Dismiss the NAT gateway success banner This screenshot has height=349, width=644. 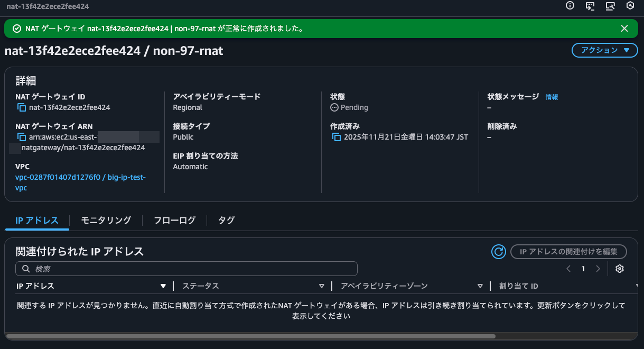624,29
